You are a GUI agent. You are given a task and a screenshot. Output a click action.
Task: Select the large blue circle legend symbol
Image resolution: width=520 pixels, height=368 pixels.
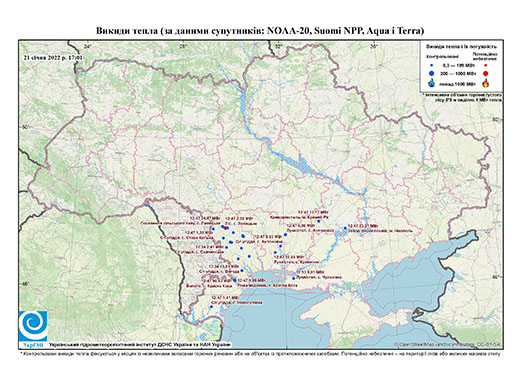coord(432,73)
